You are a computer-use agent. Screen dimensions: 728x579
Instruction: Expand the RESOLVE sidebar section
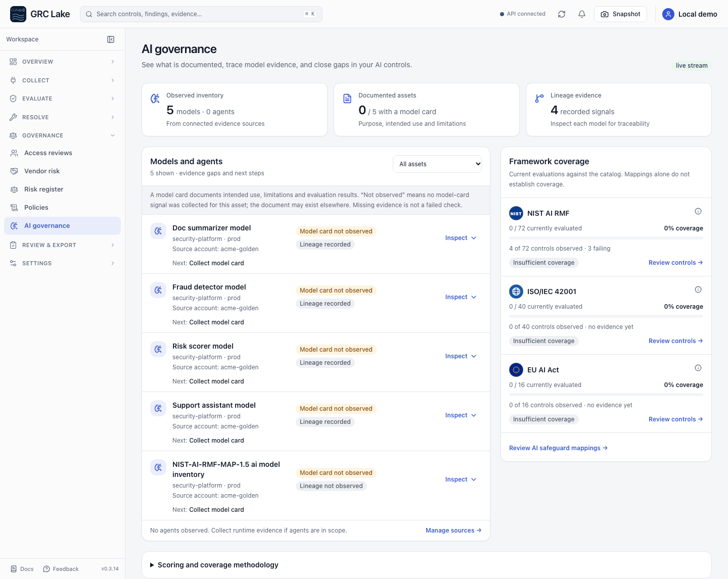click(x=62, y=117)
